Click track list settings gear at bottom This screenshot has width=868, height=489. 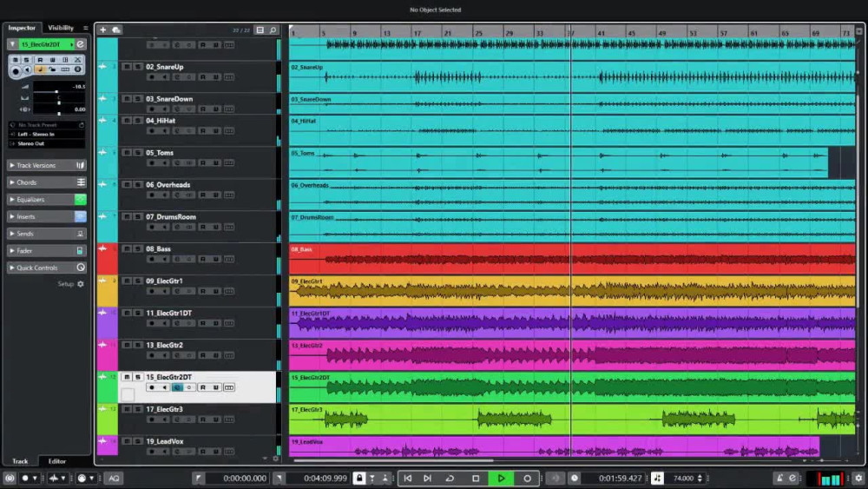(276, 459)
